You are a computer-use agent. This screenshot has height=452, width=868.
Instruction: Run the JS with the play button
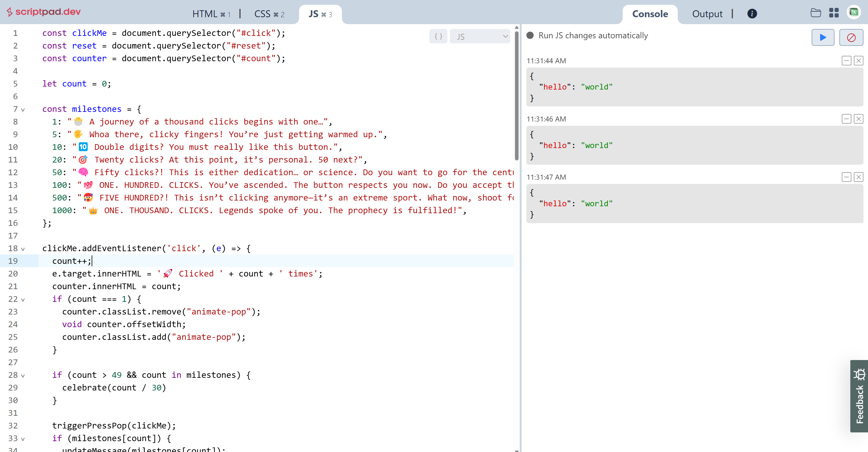(x=822, y=37)
